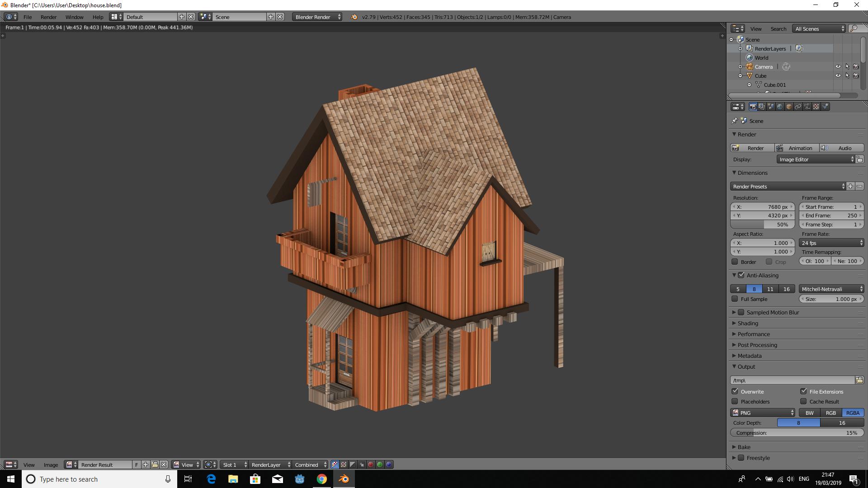Expand the Performance panel
This screenshot has height=488, width=868.
click(x=754, y=334)
